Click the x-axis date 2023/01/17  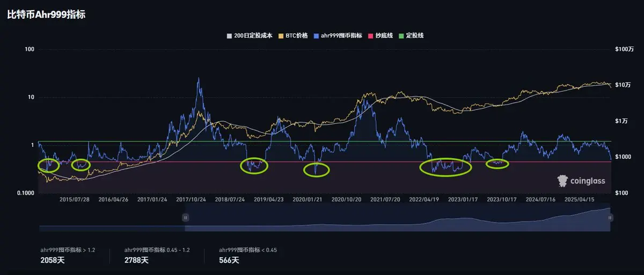463,199
